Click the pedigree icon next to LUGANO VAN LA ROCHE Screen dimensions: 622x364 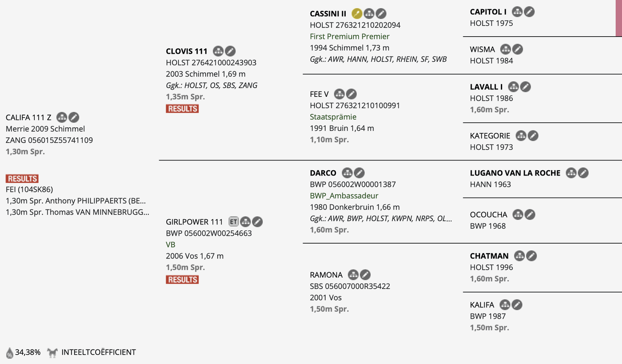[x=571, y=173]
